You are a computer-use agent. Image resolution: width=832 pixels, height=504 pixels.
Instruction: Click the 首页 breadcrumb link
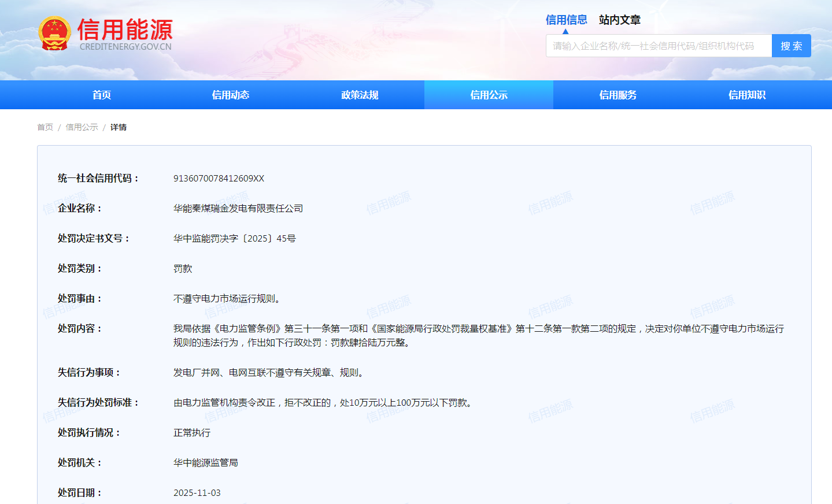[x=45, y=127]
